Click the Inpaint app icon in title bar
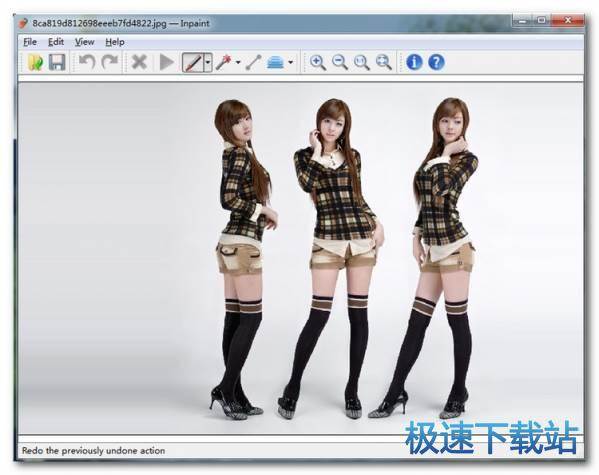599x475 pixels. point(23,23)
